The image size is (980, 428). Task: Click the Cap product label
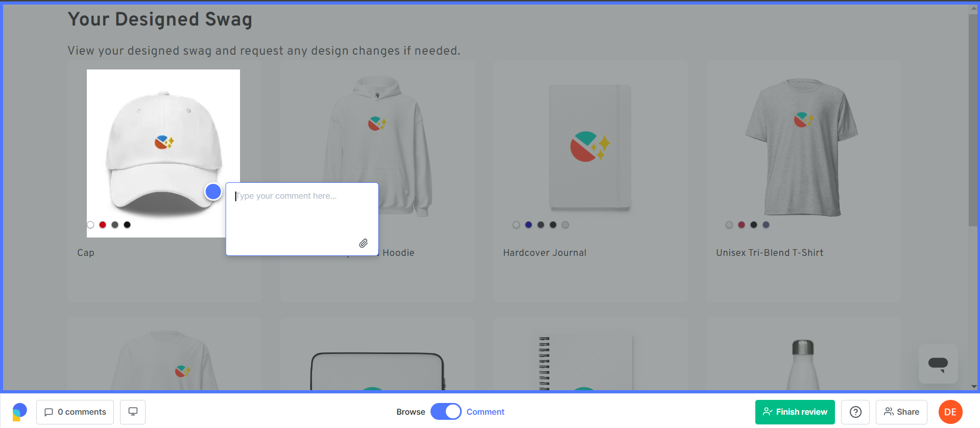pyautogui.click(x=86, y=253)
